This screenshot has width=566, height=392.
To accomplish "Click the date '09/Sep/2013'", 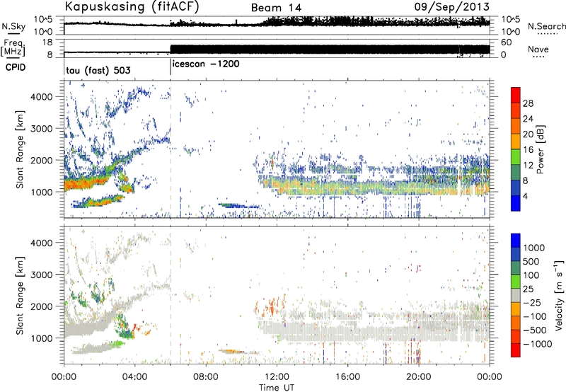I will [x=451, y=6].
